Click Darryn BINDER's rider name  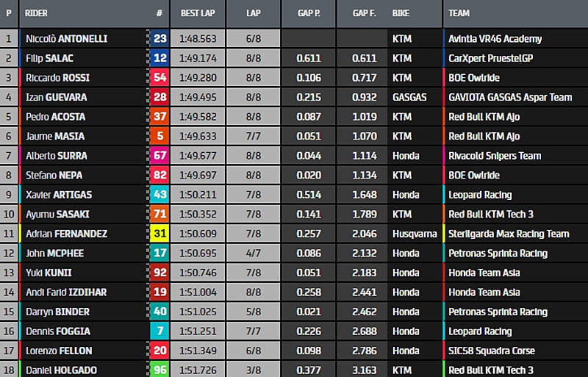tap(57, 312)
